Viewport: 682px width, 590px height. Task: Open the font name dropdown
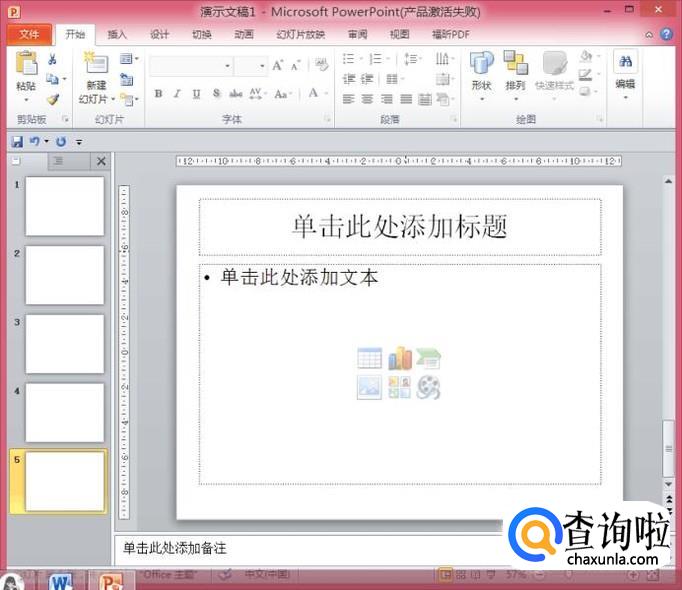(x=227, y=66)
